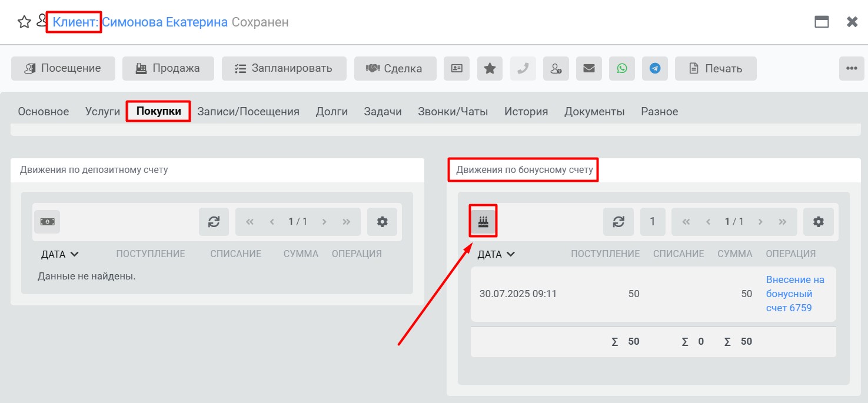
Task: Open WhatsApp chat icon button
Action: (x=622, y=68)
